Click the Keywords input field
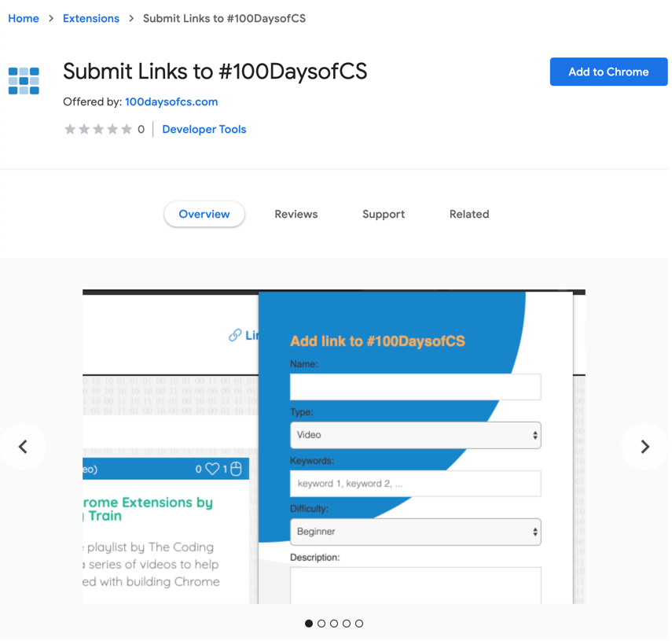 (415, 484)
